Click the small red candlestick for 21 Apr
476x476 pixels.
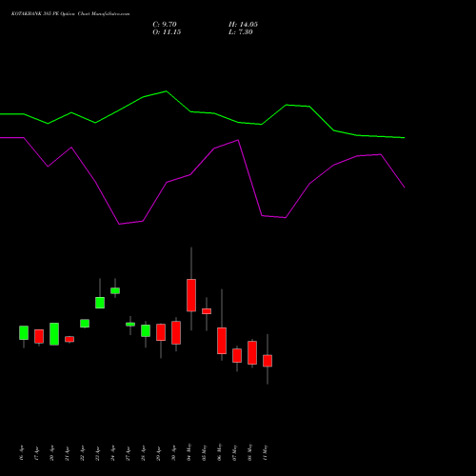click(69, 339)
